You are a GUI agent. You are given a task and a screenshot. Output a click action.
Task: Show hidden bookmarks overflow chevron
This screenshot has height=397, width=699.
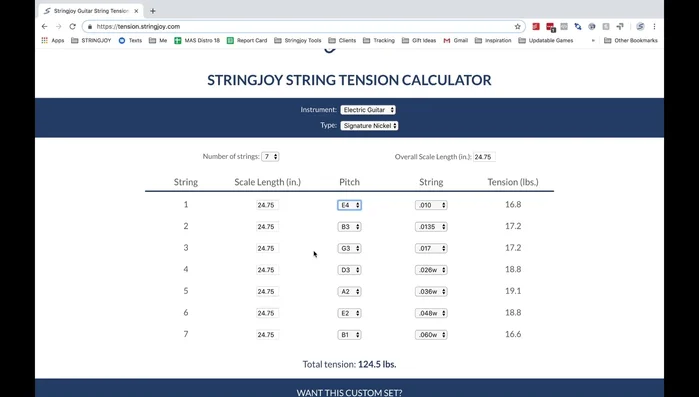click(x=593, y=40)
